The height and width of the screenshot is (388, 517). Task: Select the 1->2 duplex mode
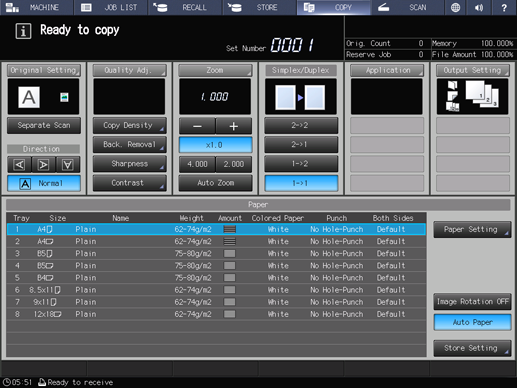301,164
